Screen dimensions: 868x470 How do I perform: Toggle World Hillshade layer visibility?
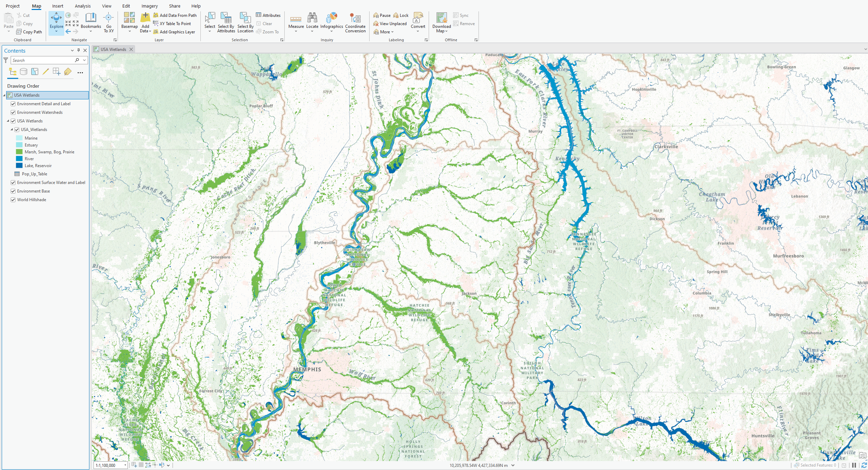pos(13,200)
